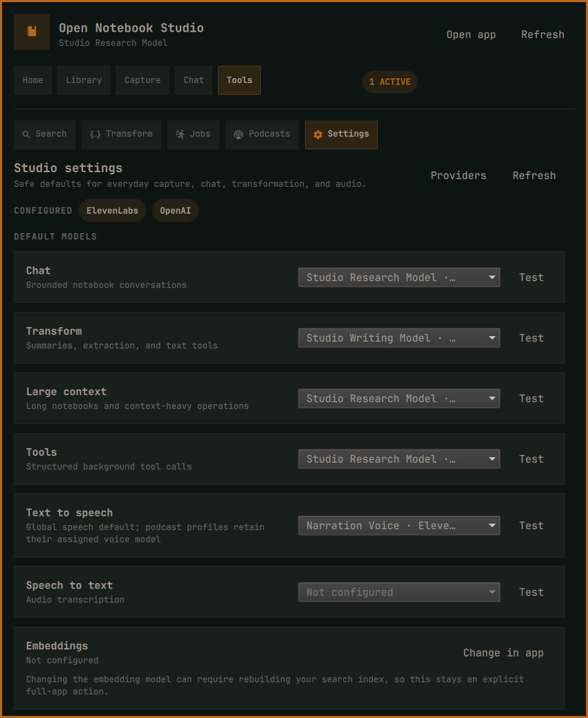Click the Text to speech row title
This screenshot has width=588, height=718.
click(69, 513)
